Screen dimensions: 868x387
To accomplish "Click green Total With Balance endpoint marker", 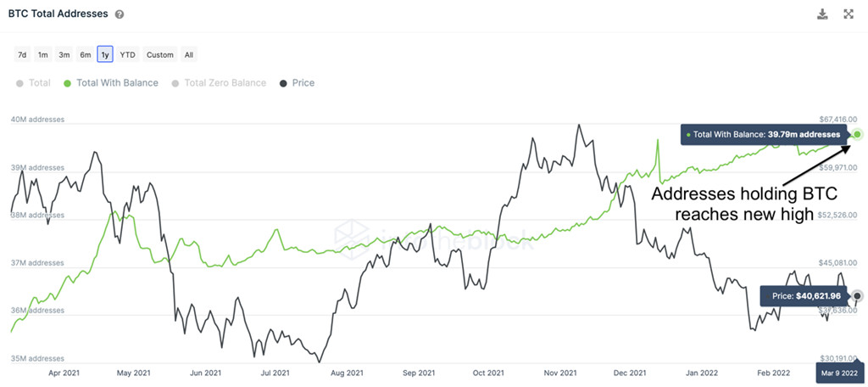I will pos(858,134).
